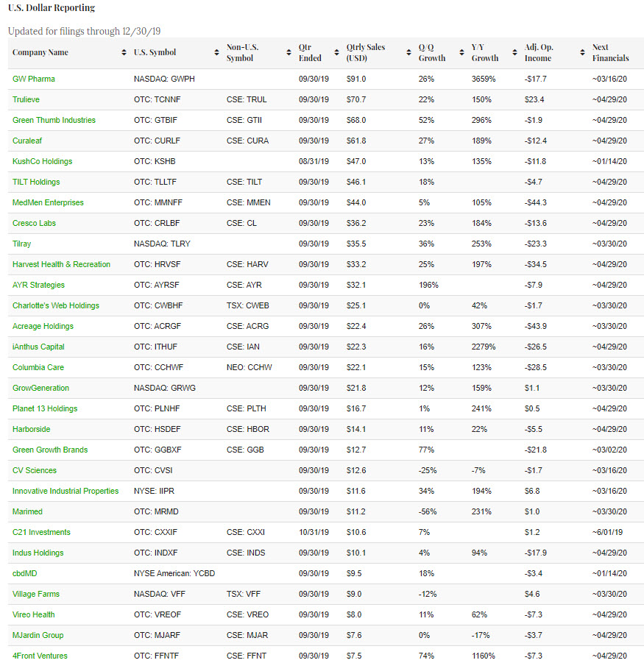Open Harvest Health & Recreation link
The width and height of the screenshot is (644, 663).
pos(61,264)
